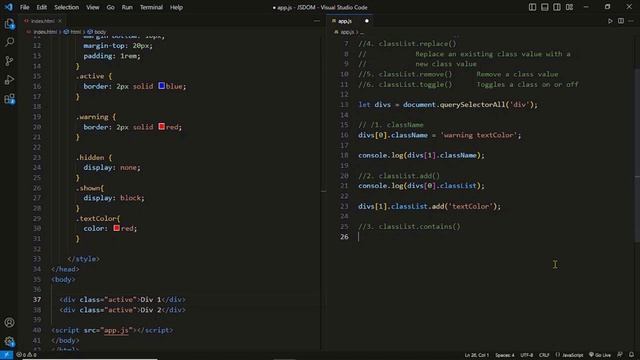Click line number 37 in the index.html gutter
Viewport: 640px width, 360px height.
coord(37,300)
